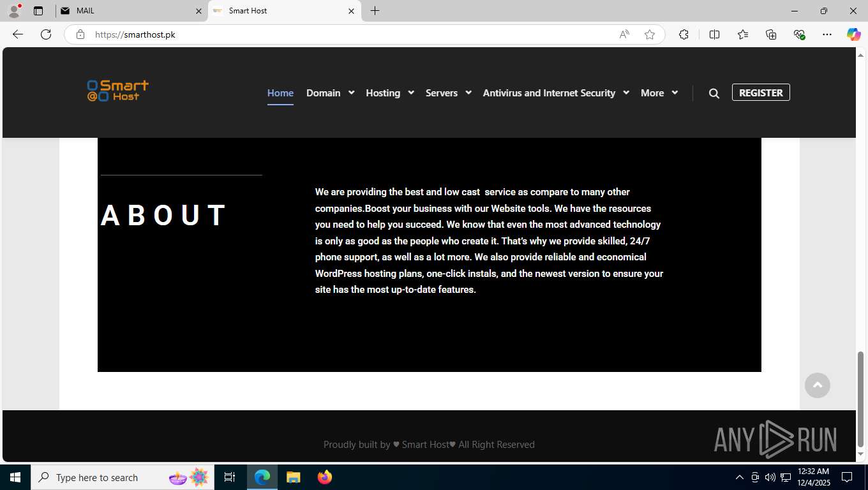Click the scroll-to-top arrow button
This screenshot has height=490, width=868.
[x=817, y=385]
